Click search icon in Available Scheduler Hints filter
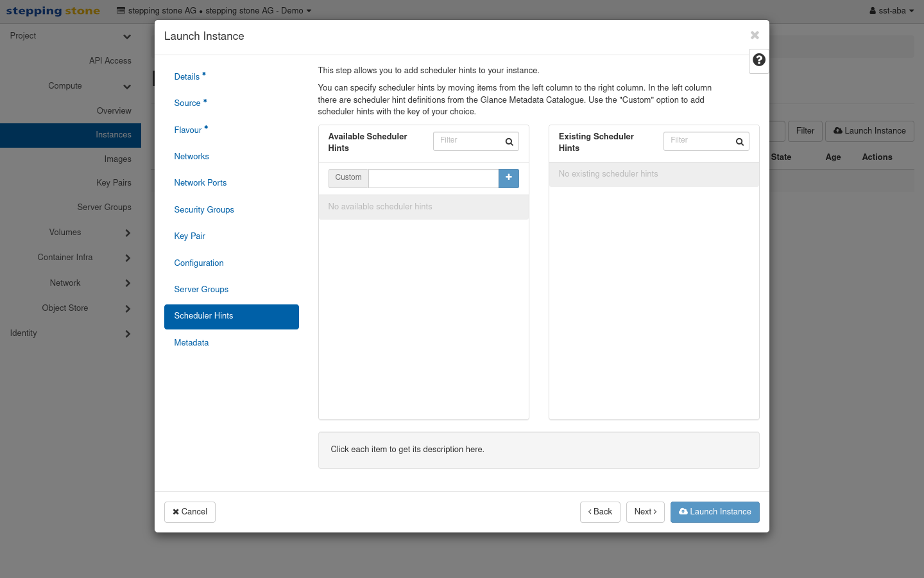Image resolution: width=924 pixels, height=578 pixels. [x=509, y=142]
